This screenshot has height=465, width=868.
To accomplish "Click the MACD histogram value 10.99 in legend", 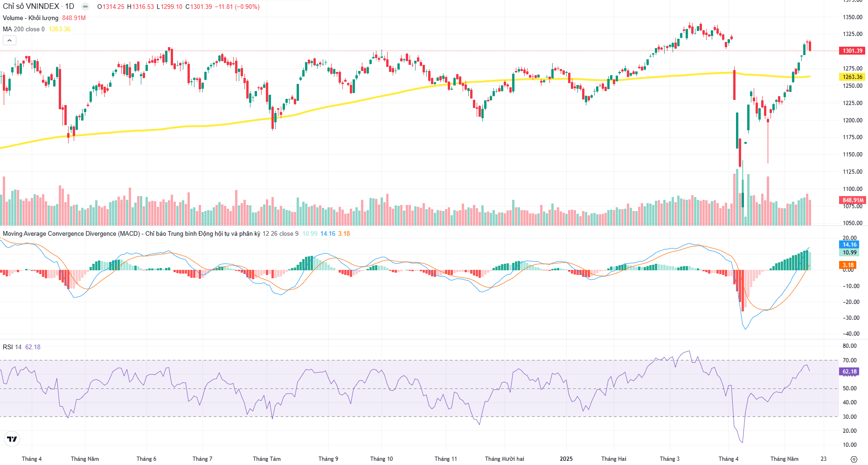I will [310, 233].
